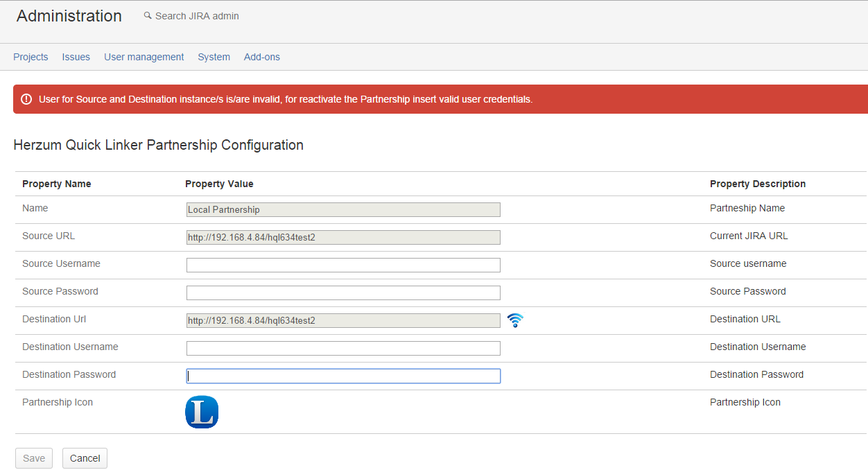Click the Source URL value field
This screenshot has height=470, width=868.
click(x=343, y=237)
